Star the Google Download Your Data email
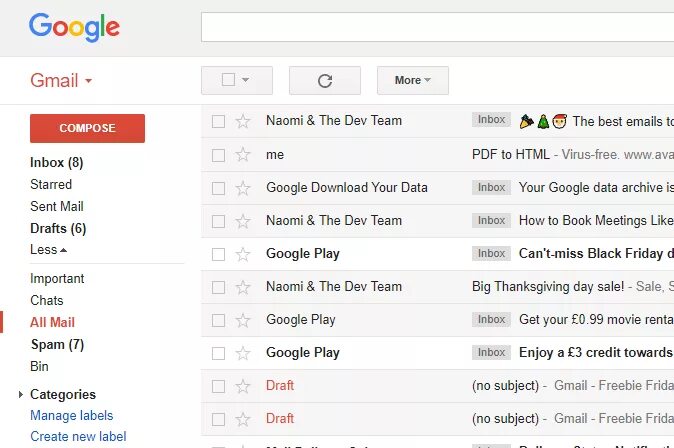This screenshot has height=448, width=674. coord(243,188)
